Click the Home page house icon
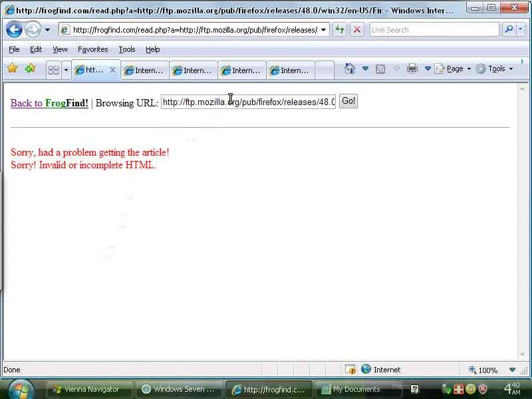The width and height of the screenshot is (532, 399). 350,68
